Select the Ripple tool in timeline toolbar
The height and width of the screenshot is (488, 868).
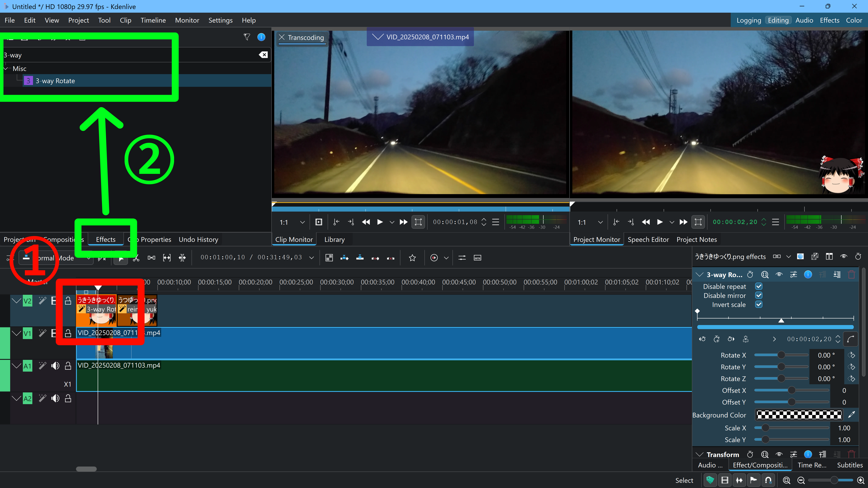click(182, 258)
